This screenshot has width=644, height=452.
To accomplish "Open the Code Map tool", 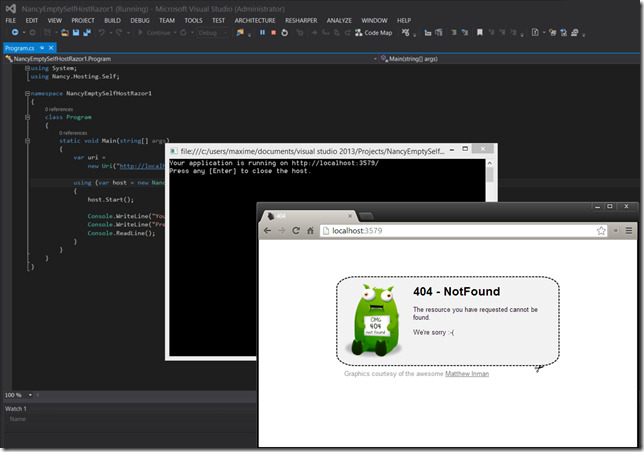I will (x=373, y=32).
